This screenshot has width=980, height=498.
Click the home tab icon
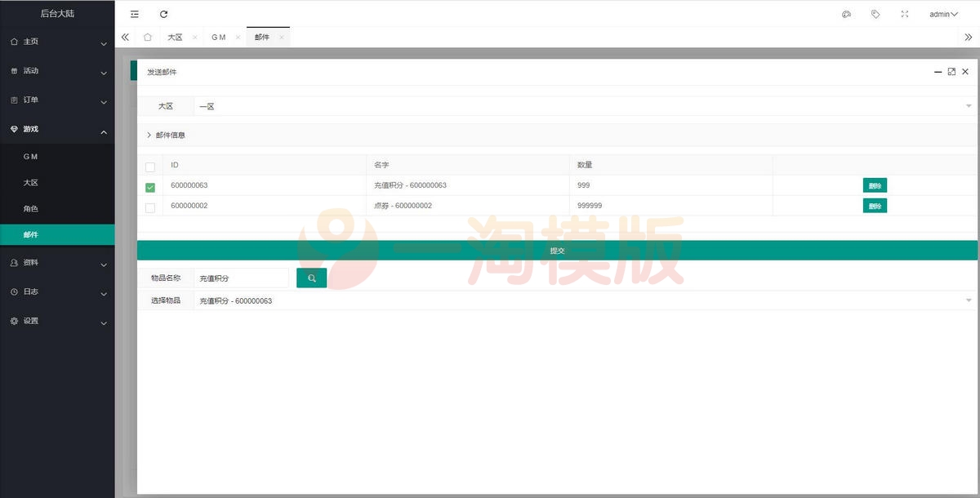pyautogui.click(x=147, y=38)
